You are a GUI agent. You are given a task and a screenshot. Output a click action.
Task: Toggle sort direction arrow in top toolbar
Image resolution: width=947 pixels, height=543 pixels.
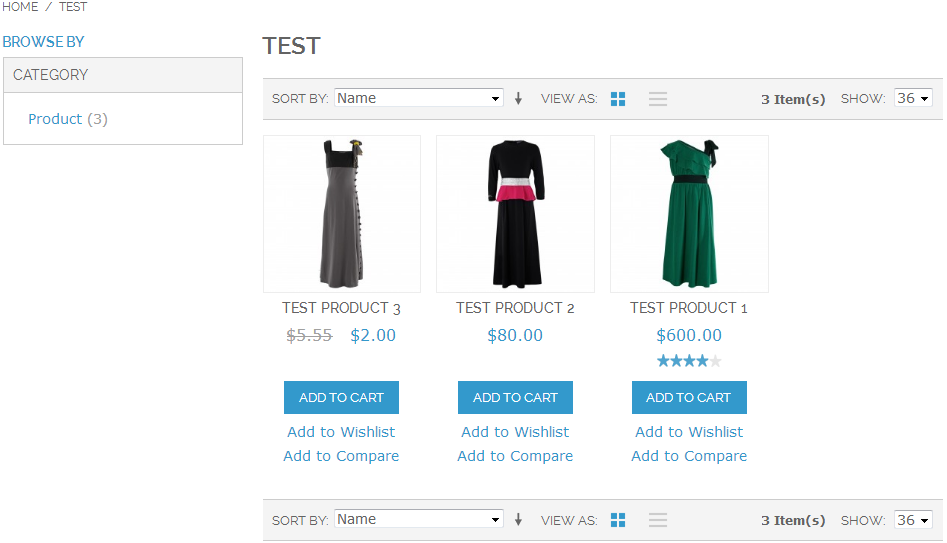(x=518, y=99)
